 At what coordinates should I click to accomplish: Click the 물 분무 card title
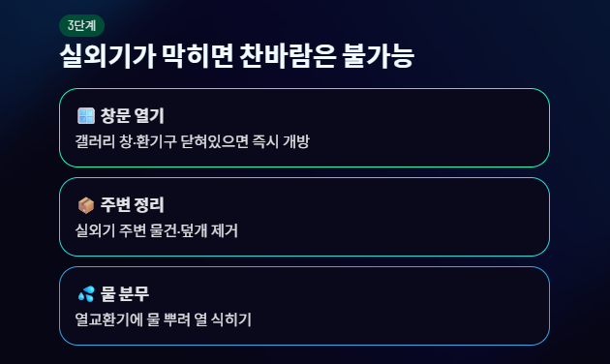pyautogui.click(x=125, y=294)
